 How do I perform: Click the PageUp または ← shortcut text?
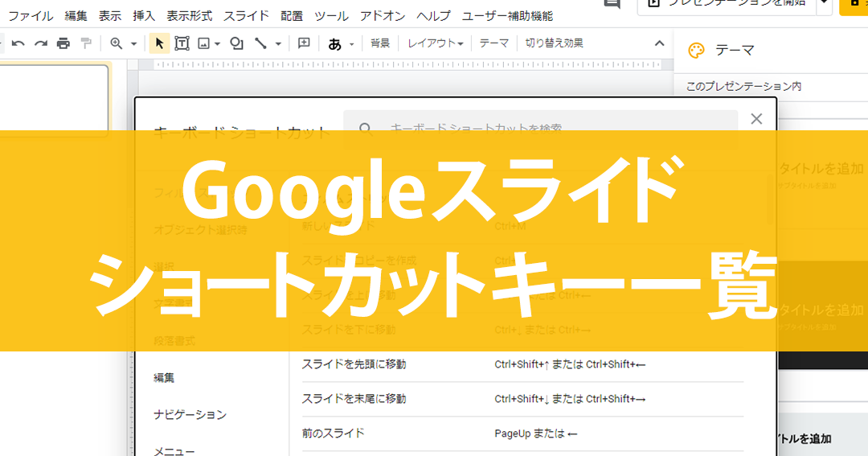[536, 433]
